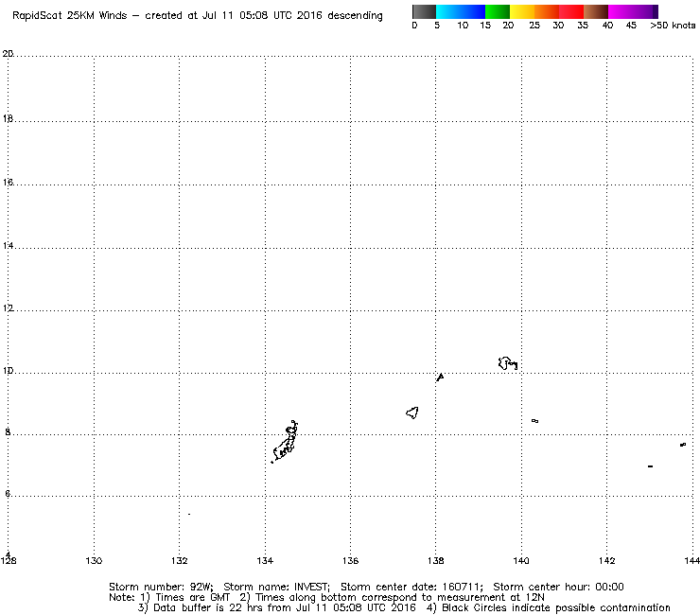Click the "Storm center date: 160711;" text
The width and height of the screenshot is (700, 615).
click(411, 587)
